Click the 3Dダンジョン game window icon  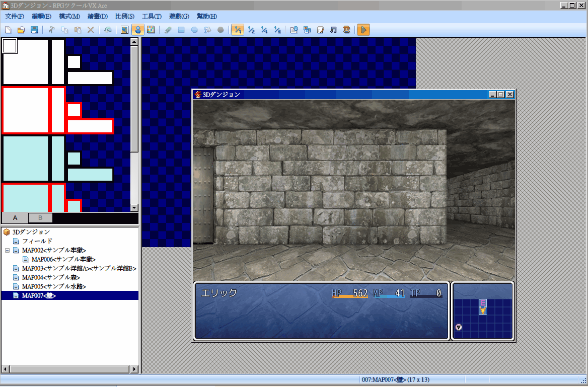(198, 95)
